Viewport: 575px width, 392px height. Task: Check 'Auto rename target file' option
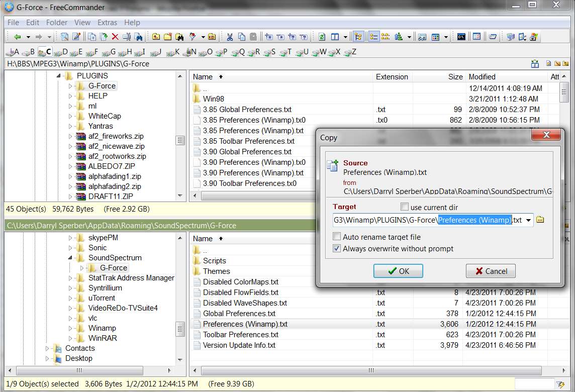[336, 237]
